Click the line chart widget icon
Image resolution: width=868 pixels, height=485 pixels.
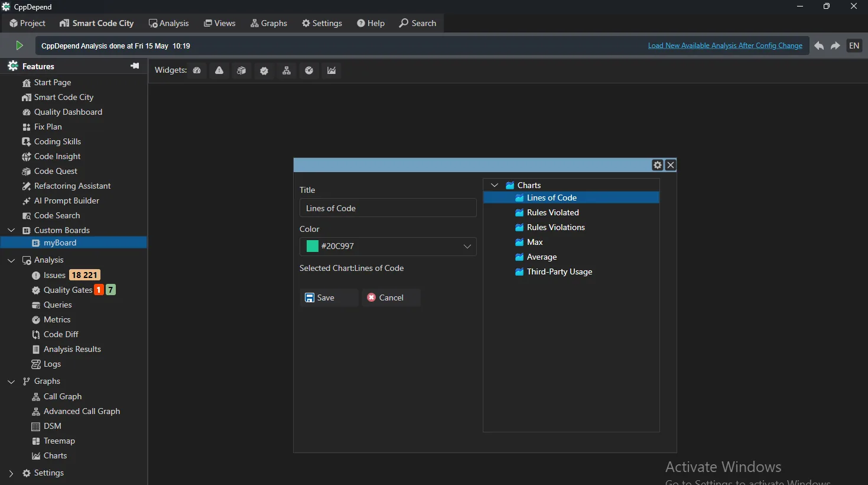[331, 70]
